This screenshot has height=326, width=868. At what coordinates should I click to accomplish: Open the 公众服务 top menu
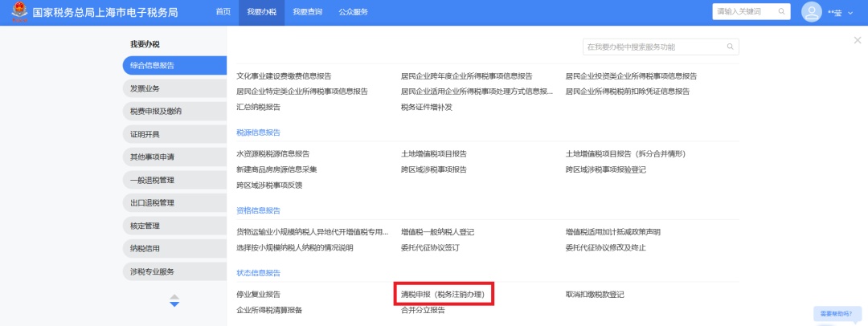[x=354, y=12]
